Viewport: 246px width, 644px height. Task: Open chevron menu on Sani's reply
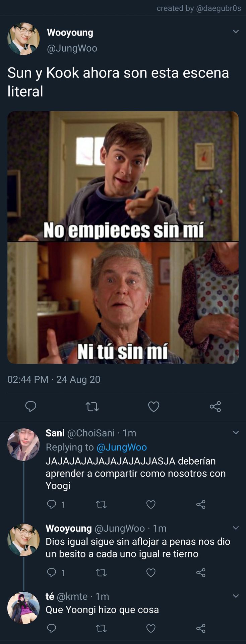pos(236,433)
